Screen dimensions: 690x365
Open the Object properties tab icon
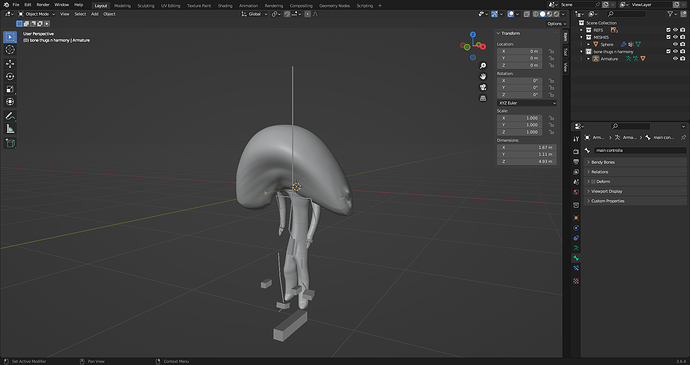[576, 218]
